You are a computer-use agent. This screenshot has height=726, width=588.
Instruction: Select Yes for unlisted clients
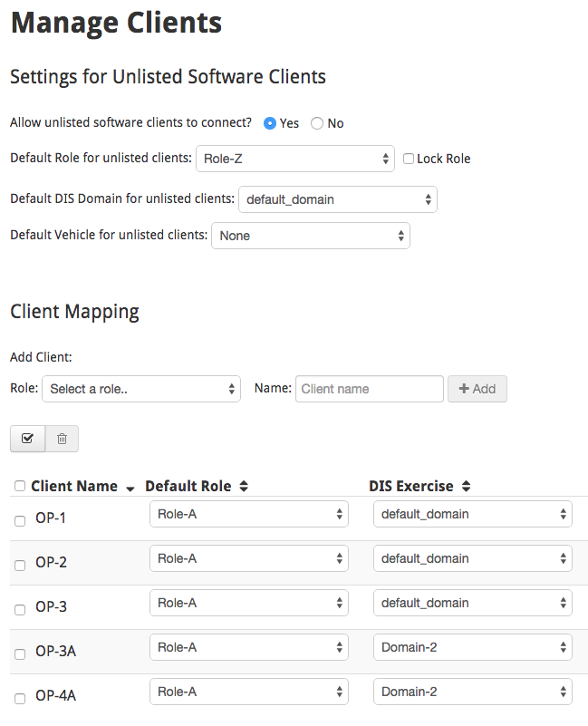[270, 123]
